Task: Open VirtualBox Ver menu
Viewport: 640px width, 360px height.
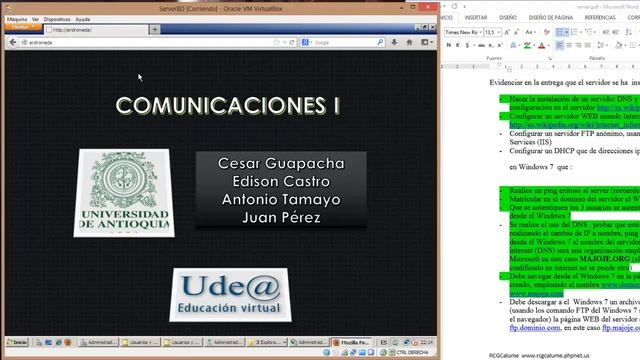Action: pyautogui.click(x=36, y=19)
